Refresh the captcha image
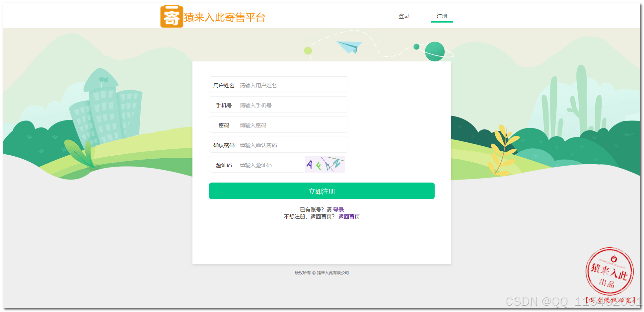Screen dimensions: 644x312 click(x=325, y=164)
